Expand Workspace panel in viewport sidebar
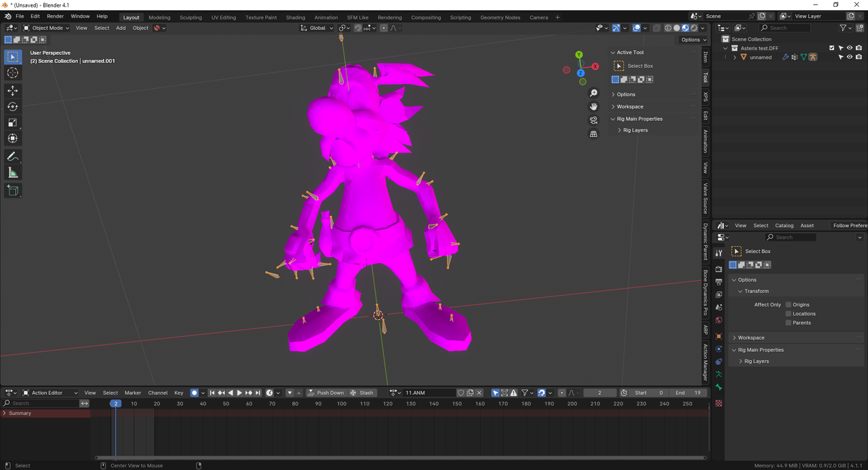Viewport: 868px width, 470px height. (630, 106)
